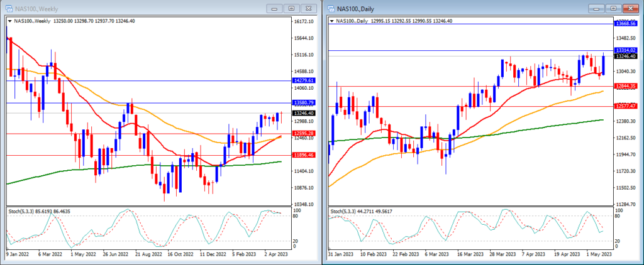644x265 pixels.
Task: Click the 11720.30 value on the Daily price scale
Action: click(626, 171)
